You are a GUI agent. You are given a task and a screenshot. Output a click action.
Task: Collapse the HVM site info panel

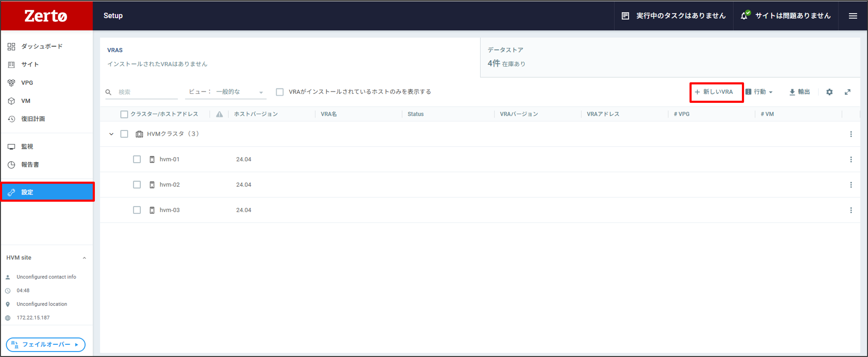coord(84,258)
